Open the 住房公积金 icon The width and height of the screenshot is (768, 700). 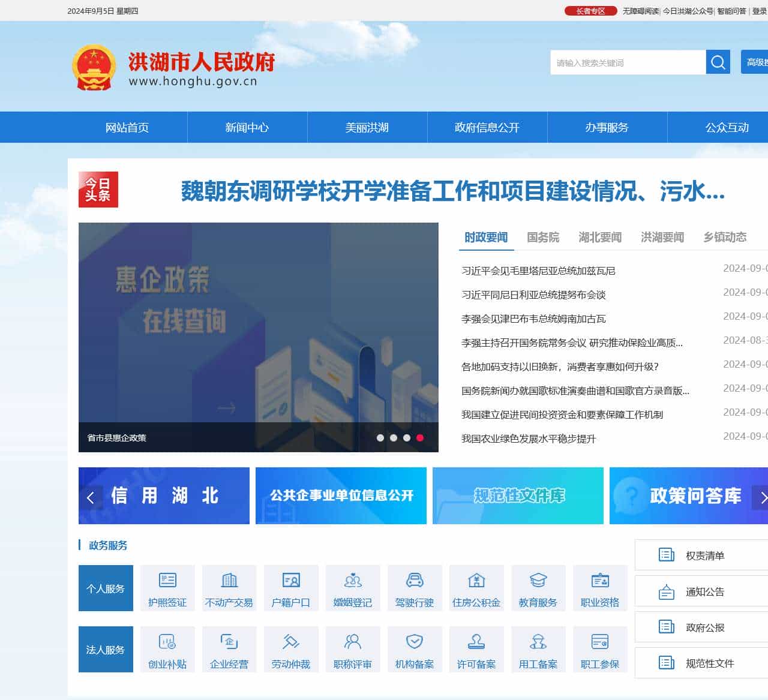(x=476, y=588)
